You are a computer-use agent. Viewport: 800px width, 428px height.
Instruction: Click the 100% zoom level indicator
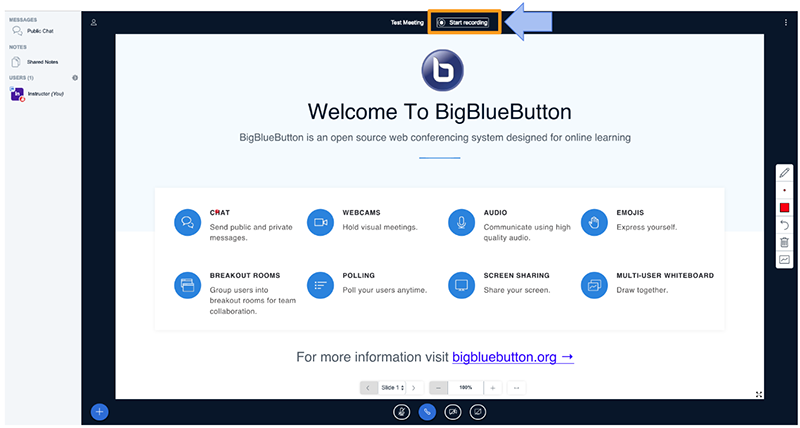pyautogui.click(x=465, y=388)
